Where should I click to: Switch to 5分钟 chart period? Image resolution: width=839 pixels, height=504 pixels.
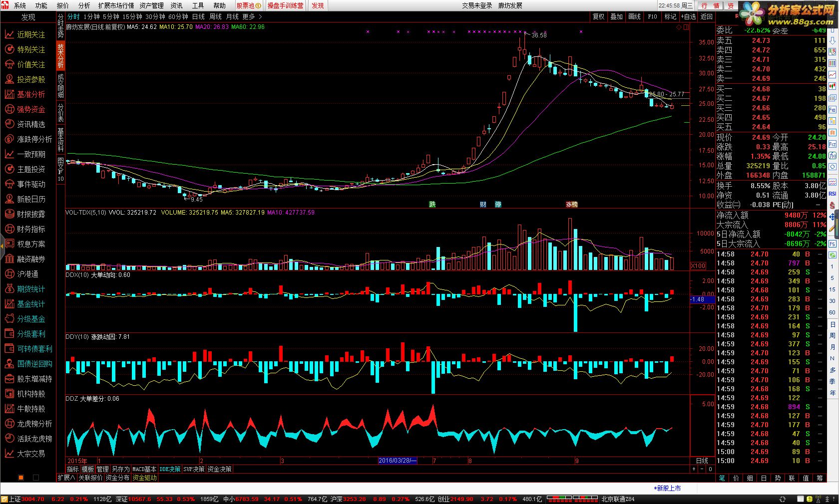click(x=111, y=16)
